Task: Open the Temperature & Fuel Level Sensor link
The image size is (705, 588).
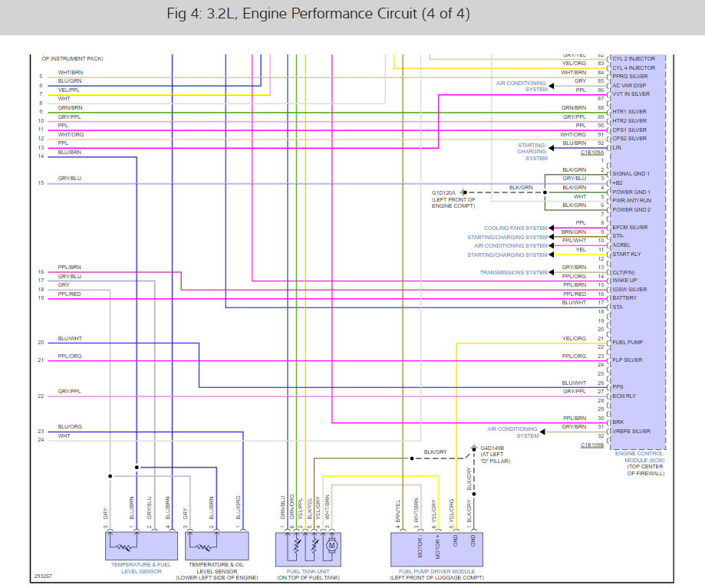Action: point(141,568)
